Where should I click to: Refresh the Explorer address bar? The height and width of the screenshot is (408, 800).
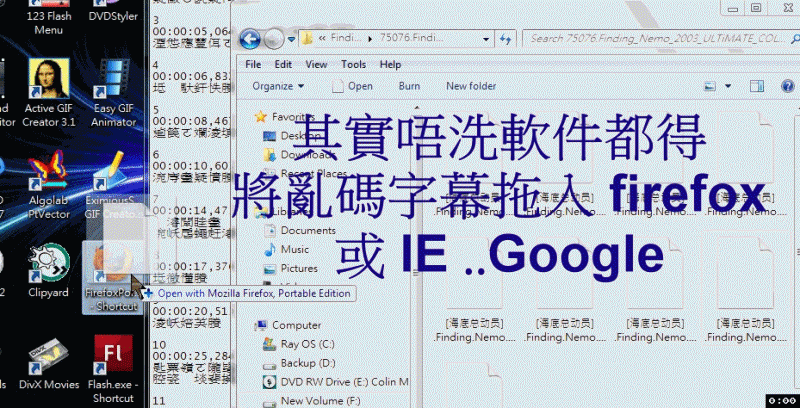pyautogui.click(x=505, y=39)
